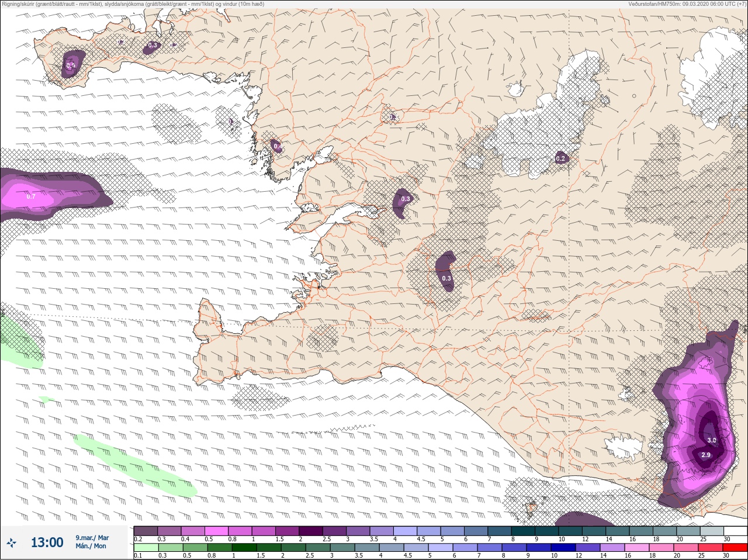The width and height of the screenshot is (748, 560).
Task: Pick white swatch above 30 in upper legend
Action: tap(735, 531)
